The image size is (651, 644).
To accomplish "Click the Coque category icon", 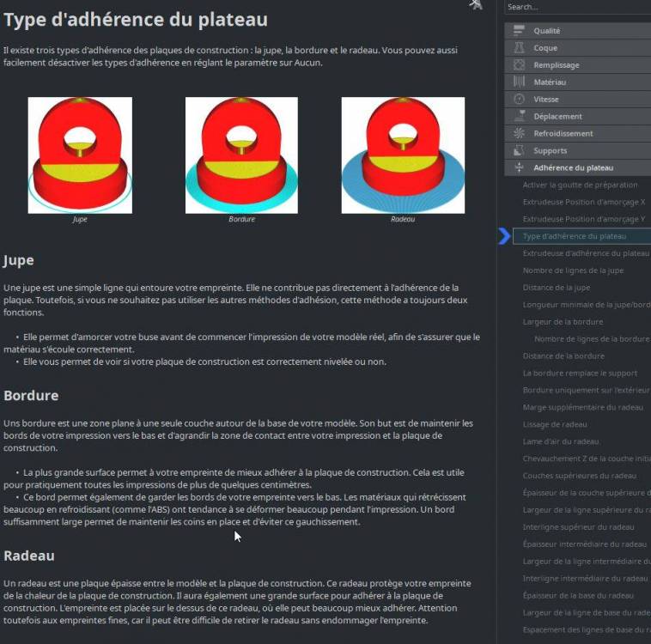I will point(519,48).
